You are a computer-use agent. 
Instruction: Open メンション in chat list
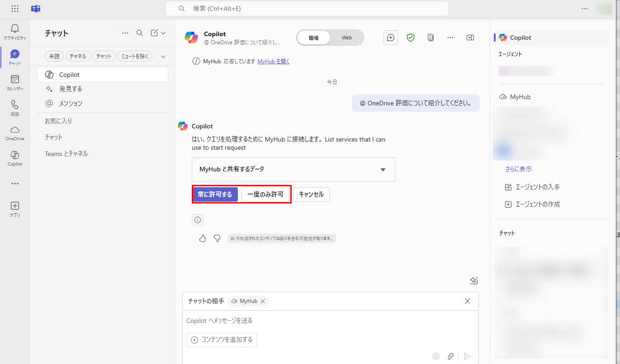click(103, 104)
